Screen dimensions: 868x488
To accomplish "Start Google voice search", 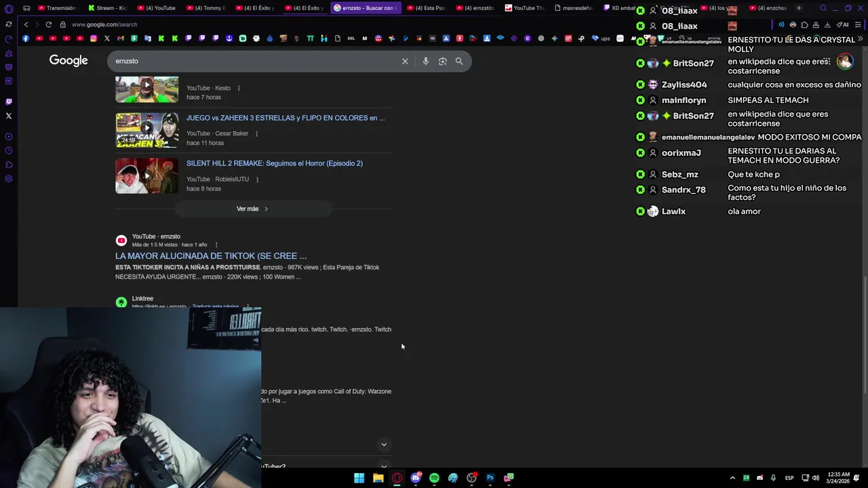I will coord(425,61).
